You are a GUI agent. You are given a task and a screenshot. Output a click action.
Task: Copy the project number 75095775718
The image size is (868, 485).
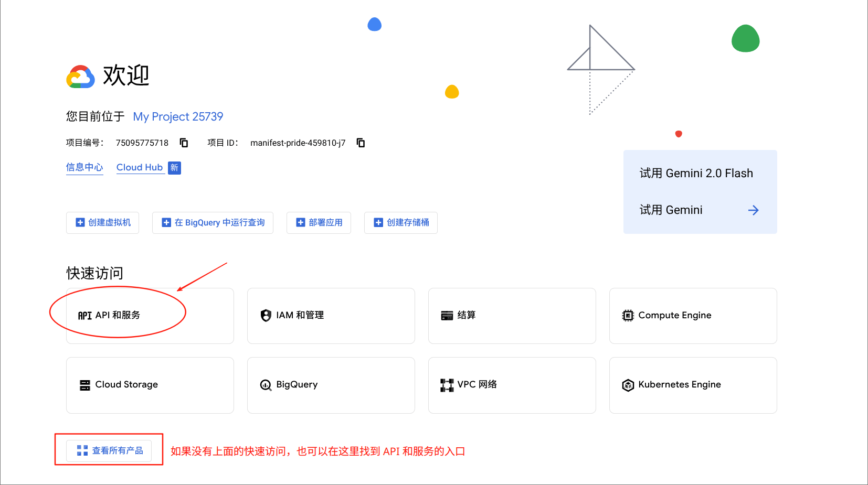(184, 143)
